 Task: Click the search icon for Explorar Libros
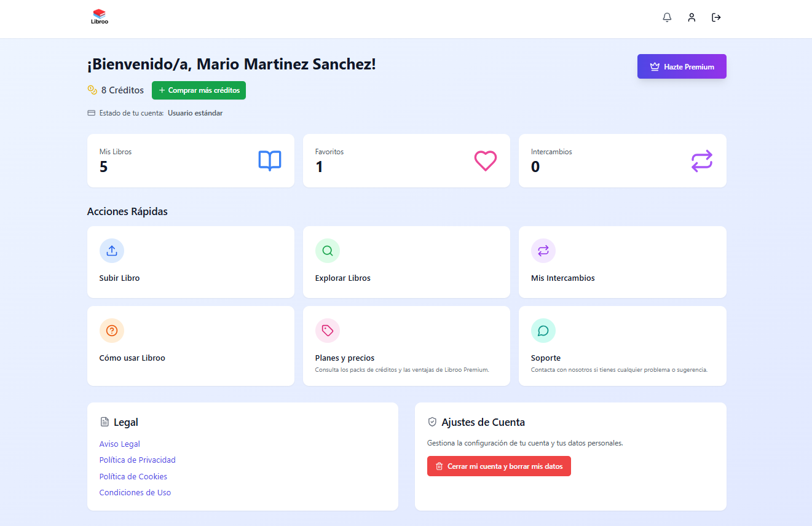pyautogui.click(x=328, y=251)
